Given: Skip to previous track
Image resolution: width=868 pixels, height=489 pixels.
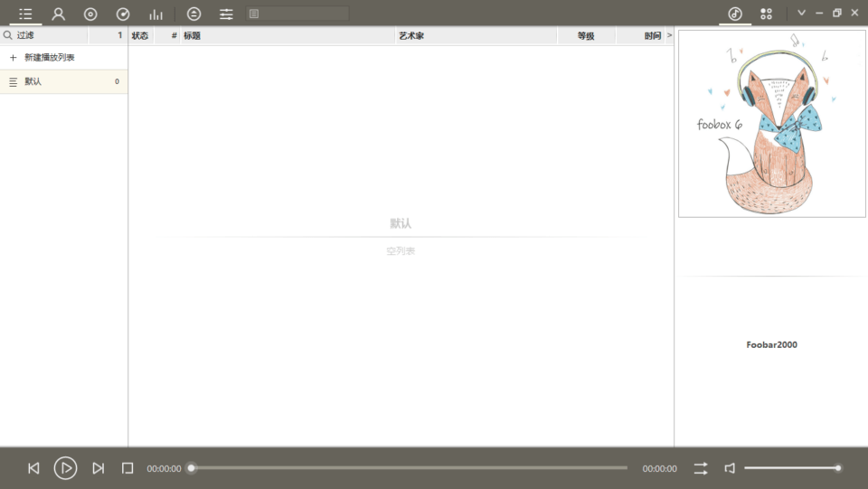Looking at the screenshot, I should (x=33, y=468).
